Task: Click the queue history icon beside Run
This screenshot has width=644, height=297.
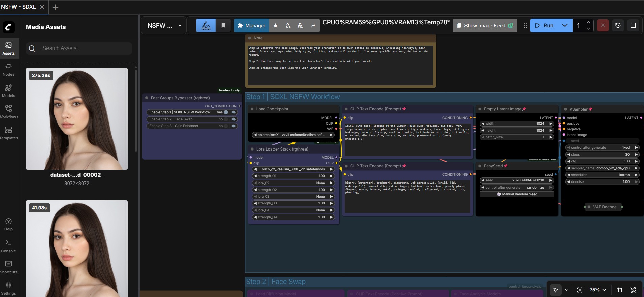Action: [x=618, y=26]
